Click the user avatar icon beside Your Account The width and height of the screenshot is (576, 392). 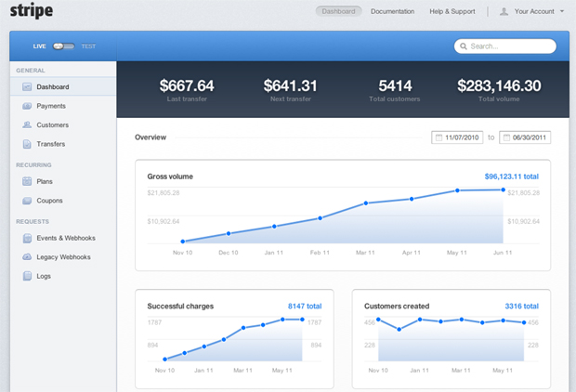[x=504, y=12]
